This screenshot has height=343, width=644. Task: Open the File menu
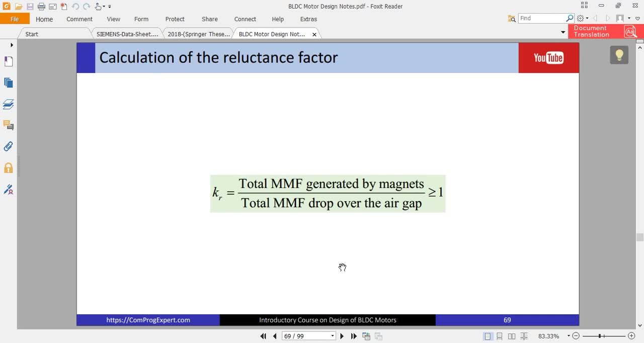click(15, 19)
